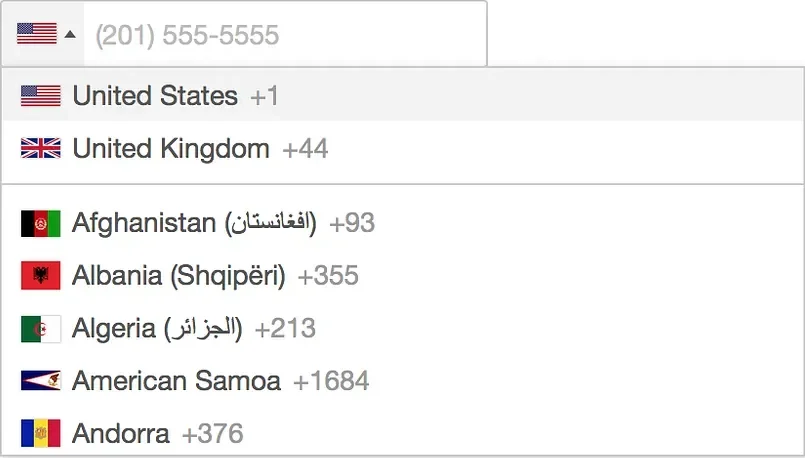Image resolution: width=805 pixels, height=458 pixels.
Task: Collapse the country dropdown arrow
Action: coord(70,35)
